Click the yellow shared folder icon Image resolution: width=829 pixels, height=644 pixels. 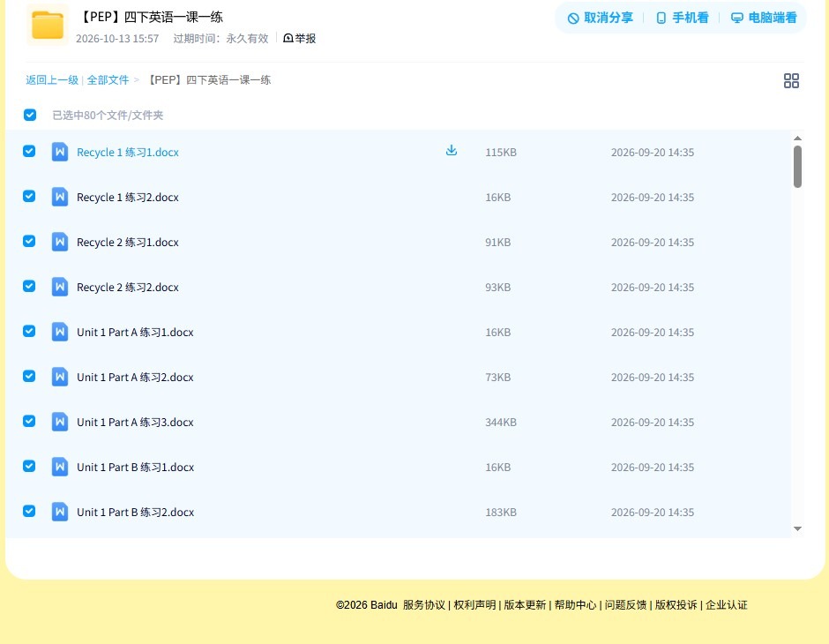(48, 25)
